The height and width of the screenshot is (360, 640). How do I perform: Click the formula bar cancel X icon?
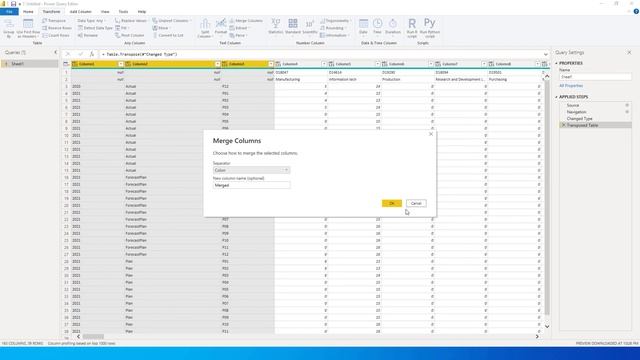68,54
